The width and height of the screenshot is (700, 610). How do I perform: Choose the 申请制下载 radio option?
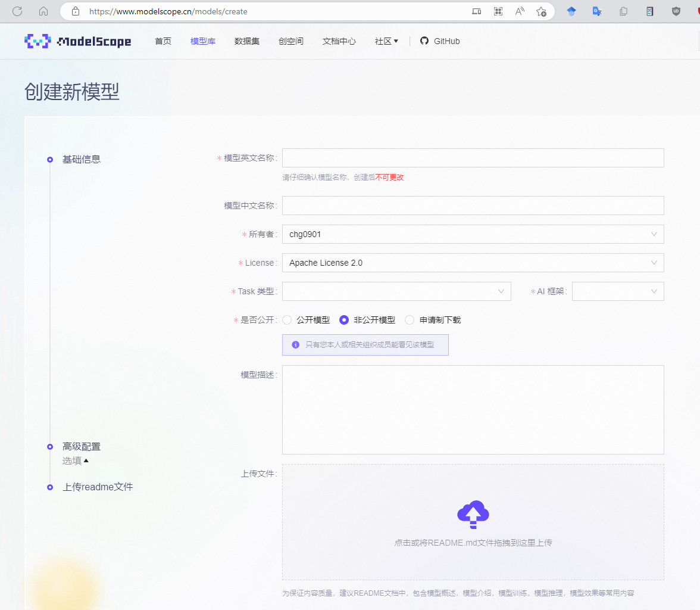(410, 320)
